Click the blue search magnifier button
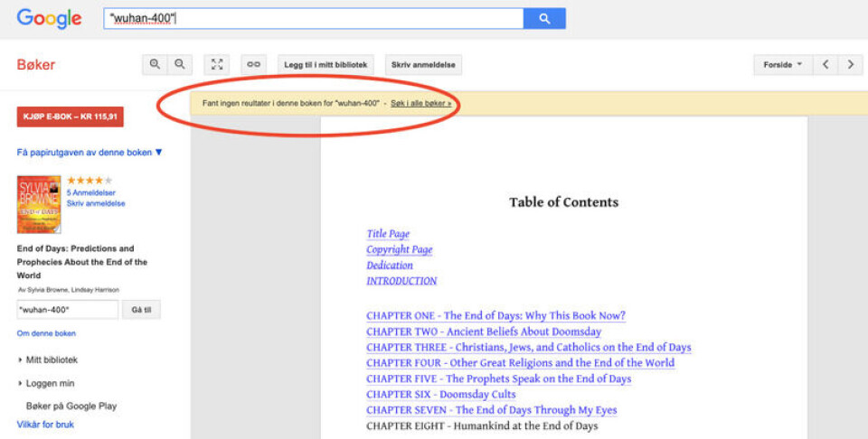The width and height of the screenshot is (868, 439). 544,18
